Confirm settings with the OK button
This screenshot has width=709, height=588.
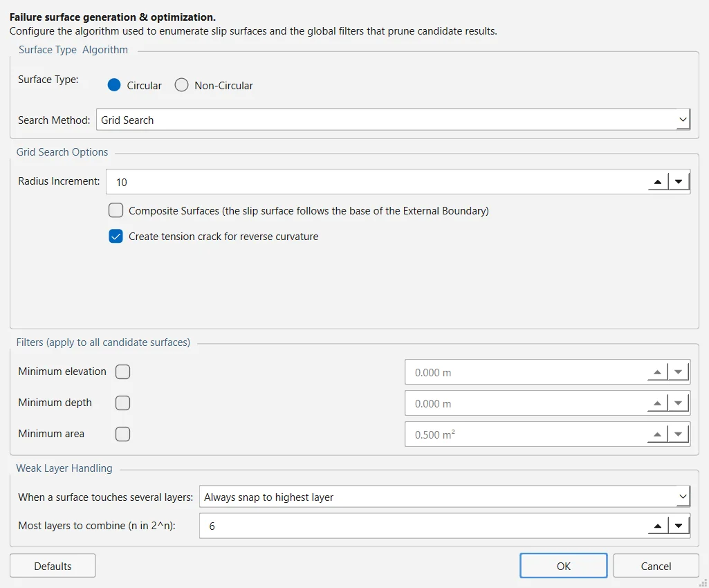564,566
